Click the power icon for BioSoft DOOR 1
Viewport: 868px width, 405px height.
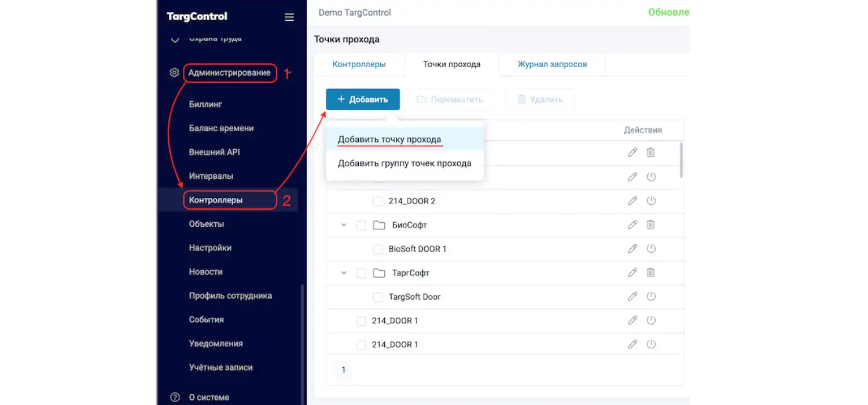point(651,249)
